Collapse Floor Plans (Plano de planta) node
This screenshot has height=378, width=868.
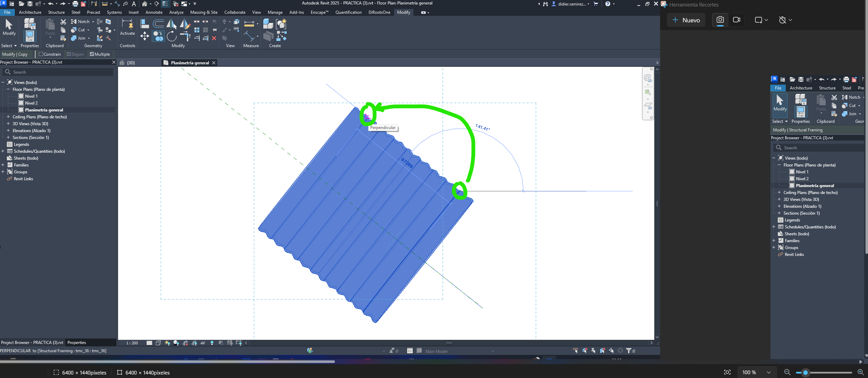[8, 89]
